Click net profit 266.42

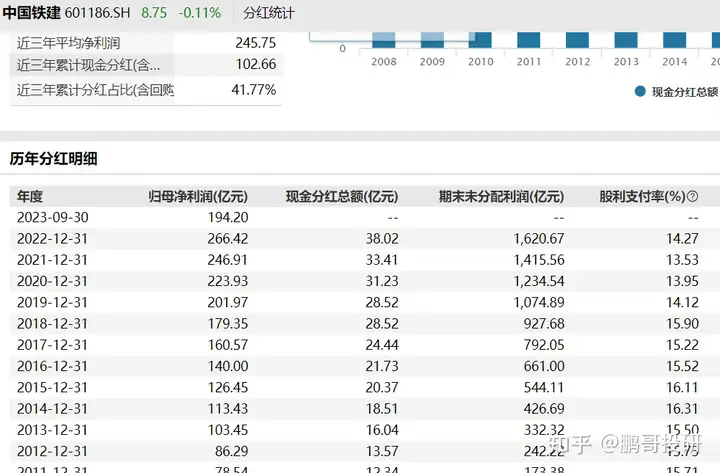click(x=228, y=239)
